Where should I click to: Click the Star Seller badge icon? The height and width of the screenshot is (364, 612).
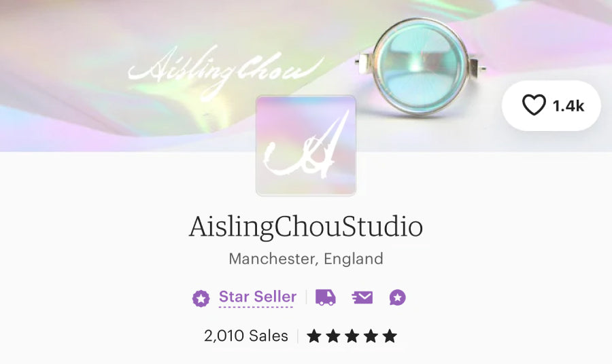coord(201,299)
